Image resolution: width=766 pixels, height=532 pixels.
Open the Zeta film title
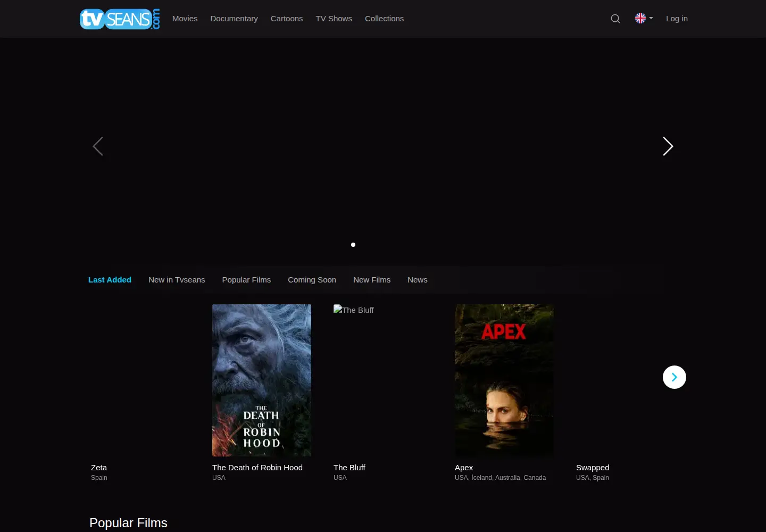click(x=99, y=468)
